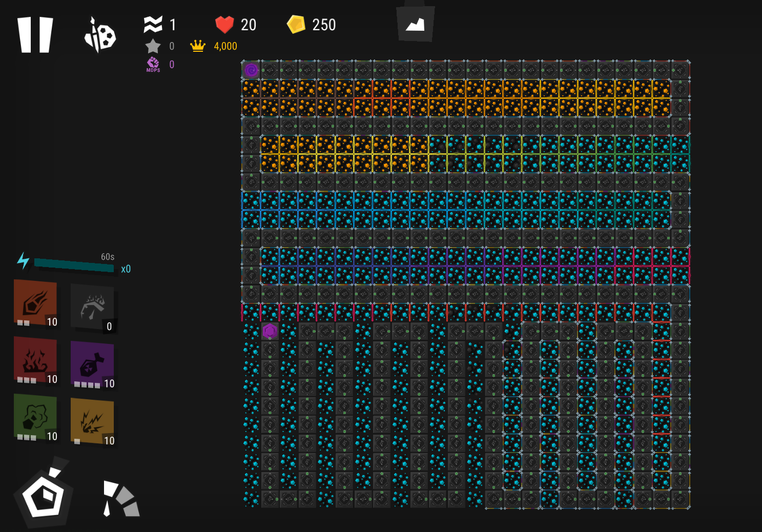Click the purple MDPS icon

[153, 65]
